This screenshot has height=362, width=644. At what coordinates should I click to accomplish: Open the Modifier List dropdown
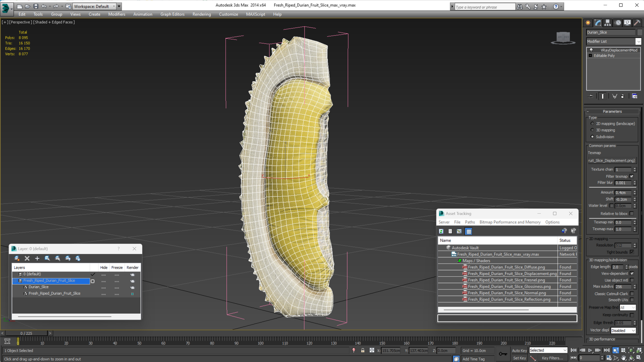638,41
